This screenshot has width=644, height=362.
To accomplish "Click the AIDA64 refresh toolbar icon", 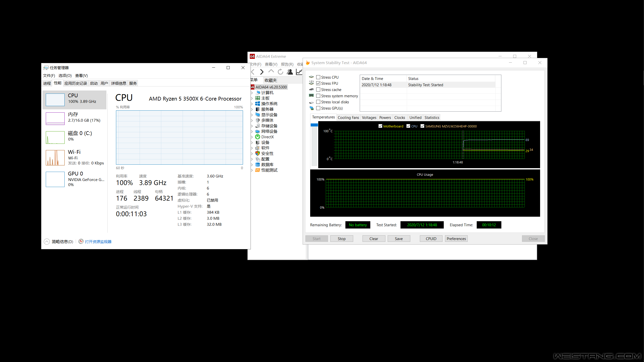I will point(280,72).
